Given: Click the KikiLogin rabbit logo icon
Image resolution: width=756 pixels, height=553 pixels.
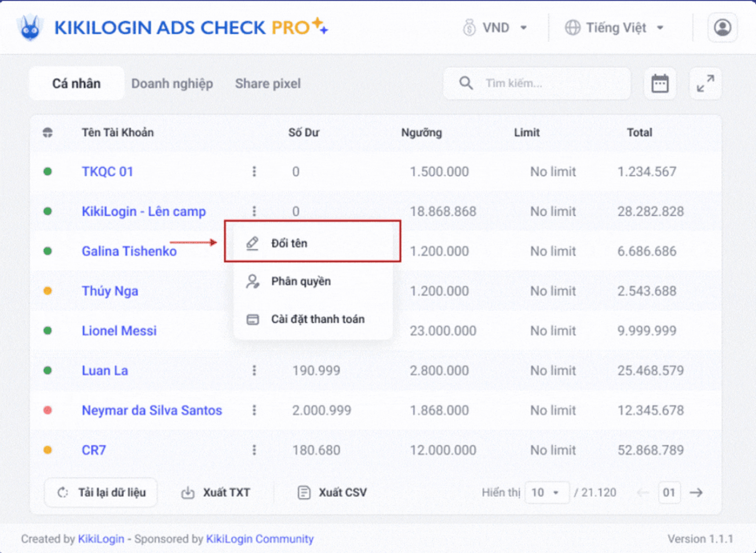Looking at the screenshot, I should [30, 27].
